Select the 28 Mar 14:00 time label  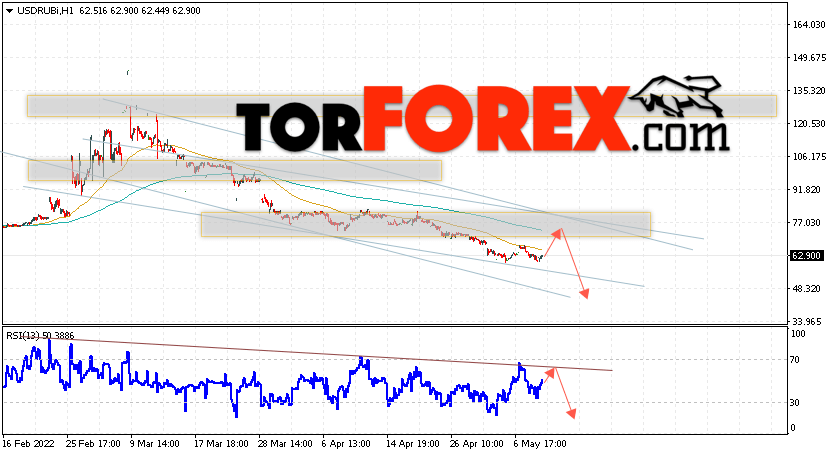(286, 444)
